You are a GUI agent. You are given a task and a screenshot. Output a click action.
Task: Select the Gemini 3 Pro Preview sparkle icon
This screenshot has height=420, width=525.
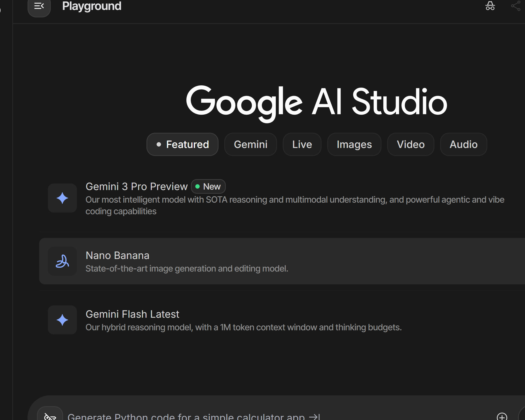coord(62,198)
